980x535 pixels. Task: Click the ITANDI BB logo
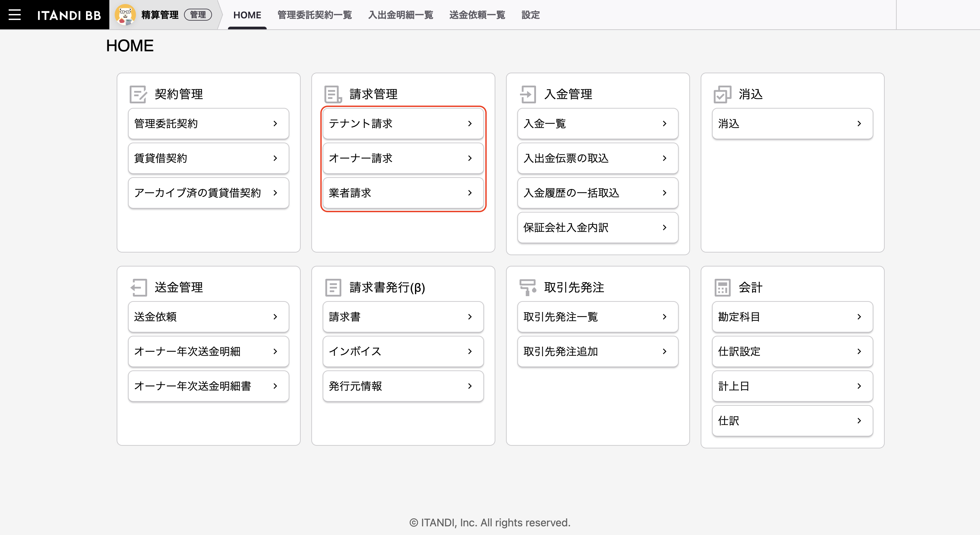pos(69,15)
